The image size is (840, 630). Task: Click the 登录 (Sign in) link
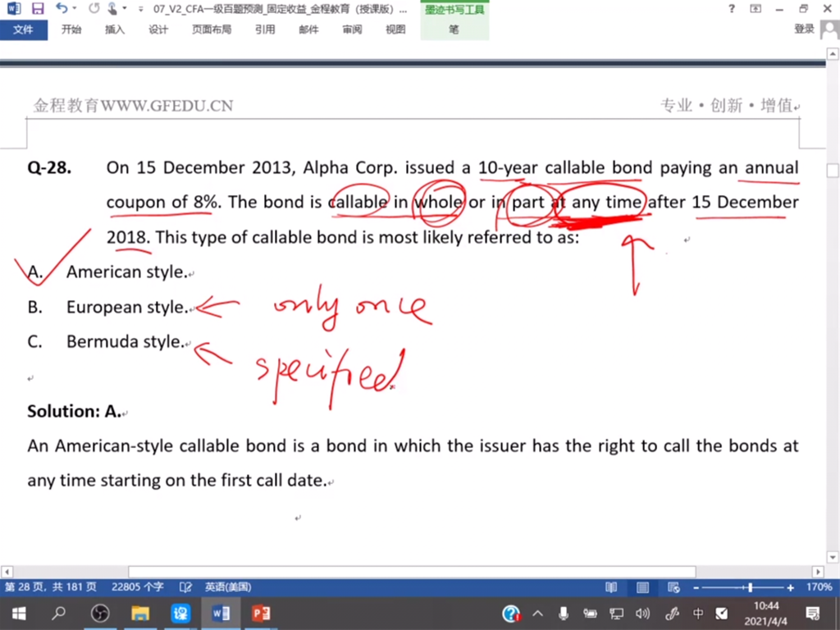(804, 29)
